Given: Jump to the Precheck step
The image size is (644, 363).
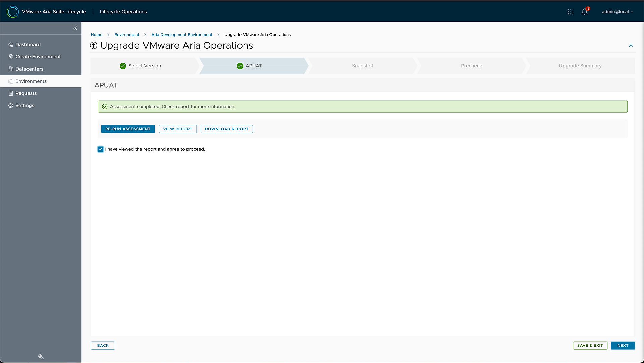Looking at the screenshot, I should 471,66.
